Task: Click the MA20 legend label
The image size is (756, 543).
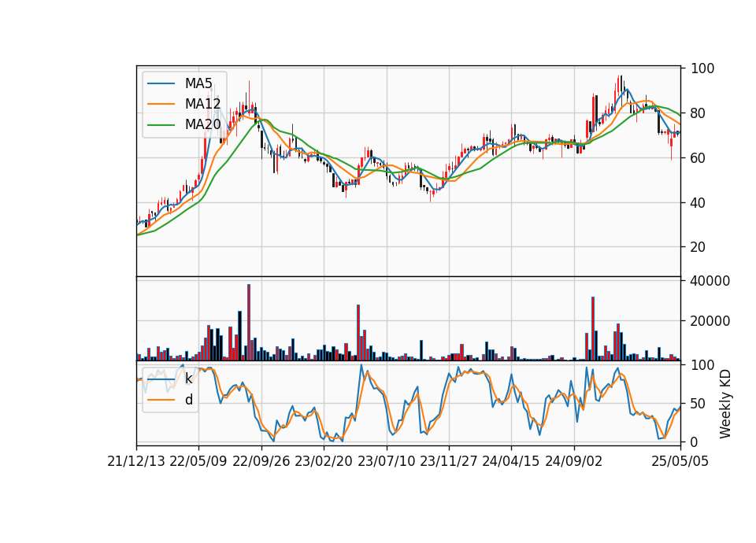Action: pyautogui.click(x=202, y=125)
